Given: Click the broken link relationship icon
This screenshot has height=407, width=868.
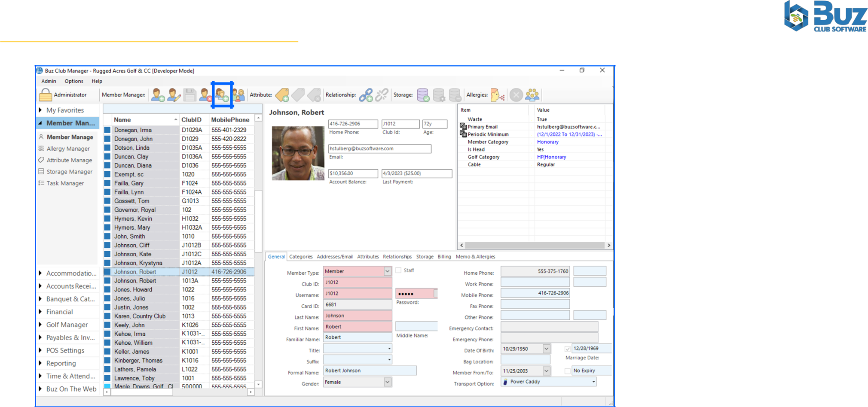Looking at the screenshot, I should tap(382, 95).
